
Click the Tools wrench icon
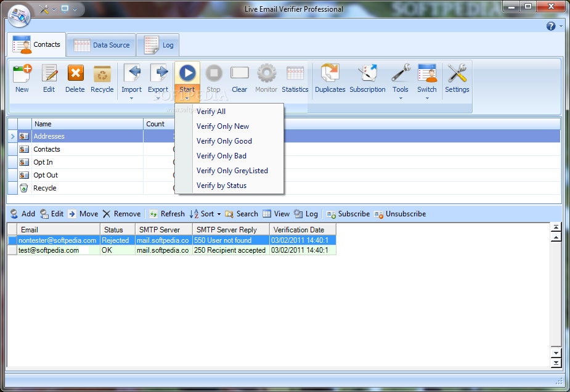(401, 73)
